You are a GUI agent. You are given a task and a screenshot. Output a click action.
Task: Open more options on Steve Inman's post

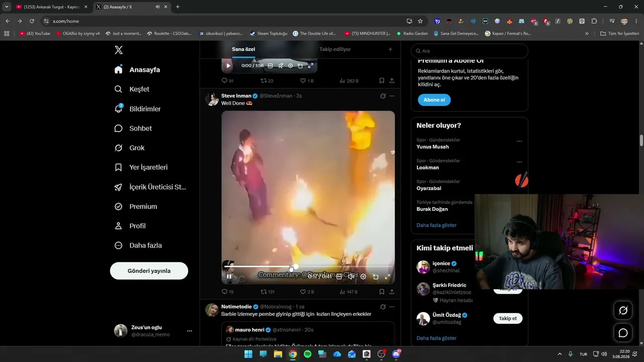(392, 96)
